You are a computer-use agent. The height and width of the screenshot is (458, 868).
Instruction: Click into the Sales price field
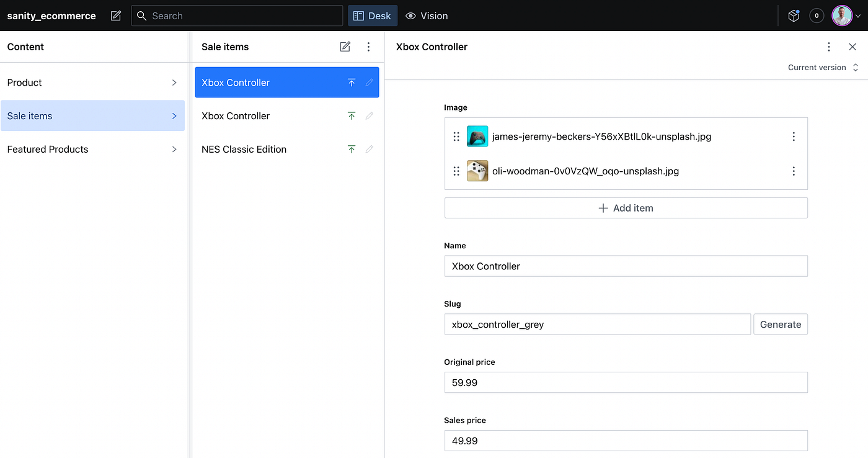(626, 441)
